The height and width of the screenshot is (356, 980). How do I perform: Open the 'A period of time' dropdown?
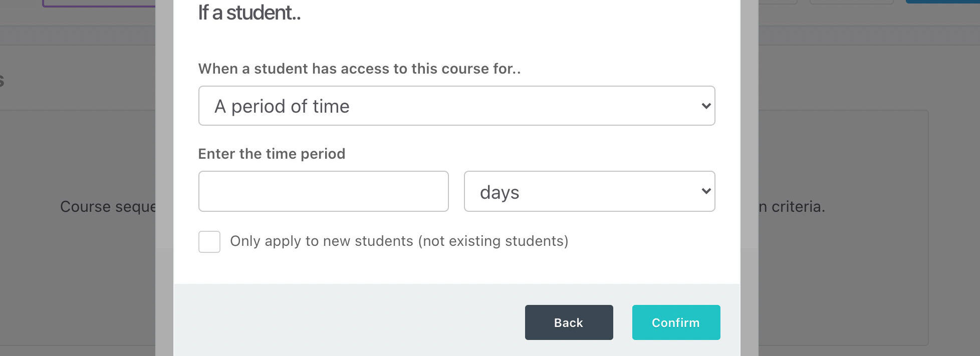(451, 106)
